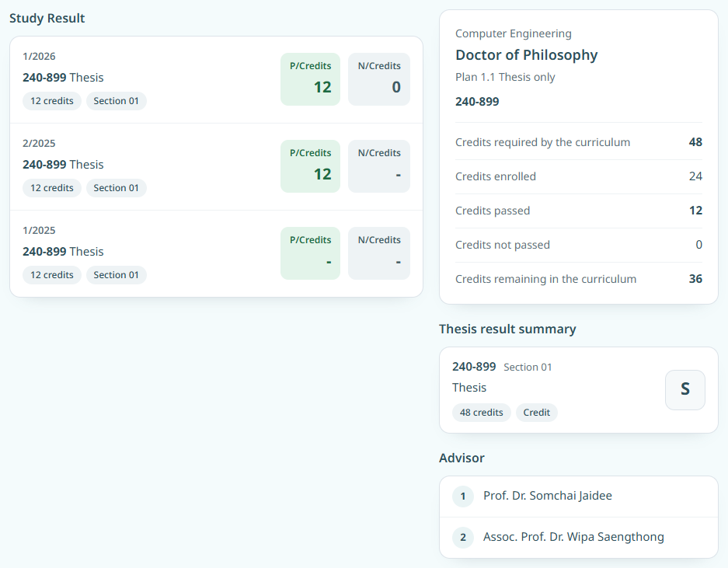Select the 1/2026 semester label

[39, 56]
